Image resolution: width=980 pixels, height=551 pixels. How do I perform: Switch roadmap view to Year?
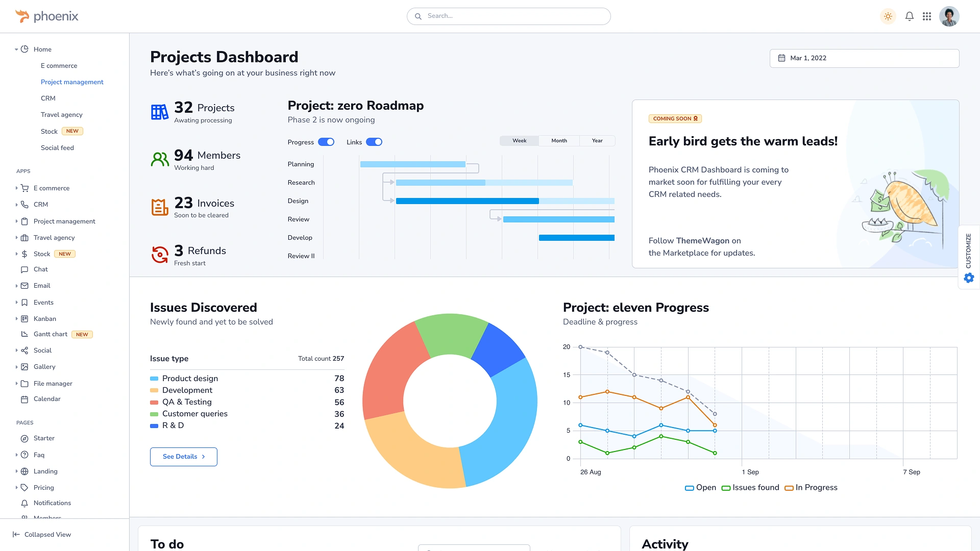point(597,141)
